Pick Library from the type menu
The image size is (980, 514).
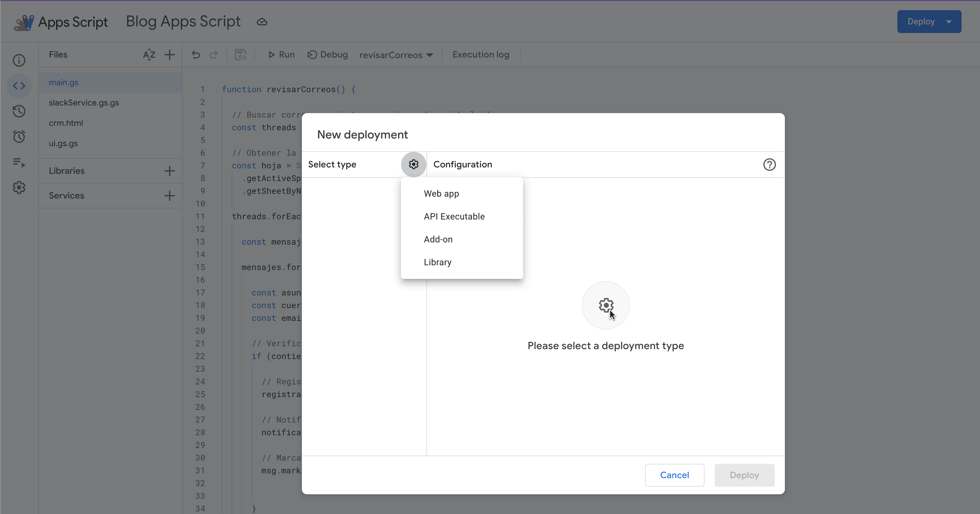pos(438,262)
